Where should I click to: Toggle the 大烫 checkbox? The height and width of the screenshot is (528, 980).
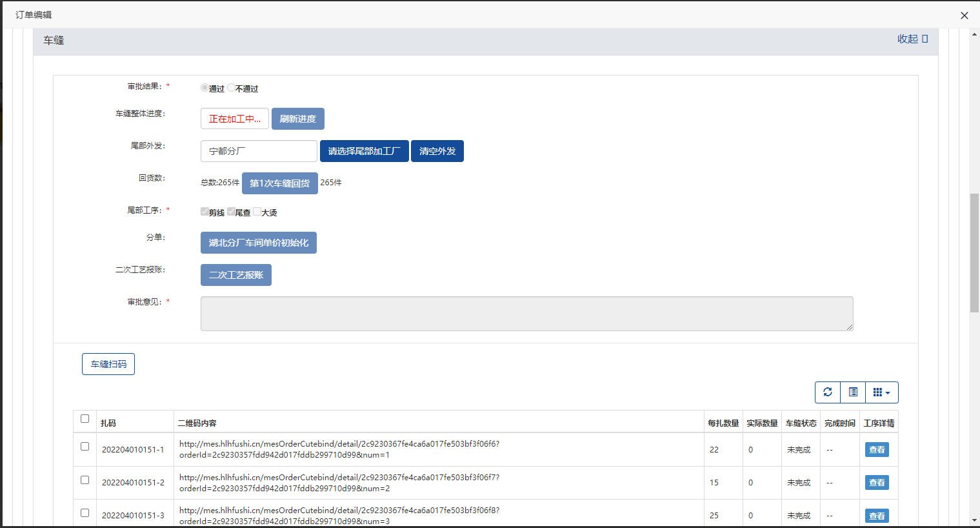click(x=257, y=212)
